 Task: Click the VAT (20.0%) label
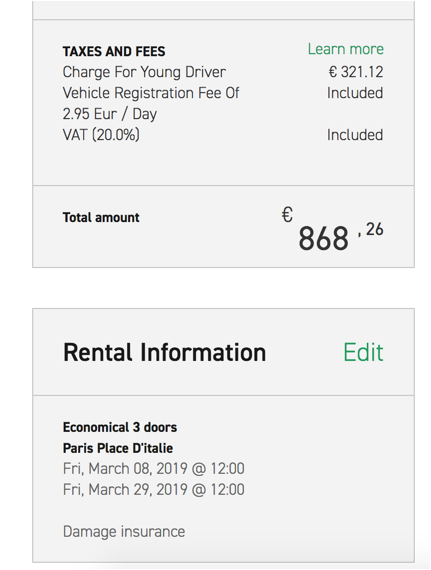point(101,135)
